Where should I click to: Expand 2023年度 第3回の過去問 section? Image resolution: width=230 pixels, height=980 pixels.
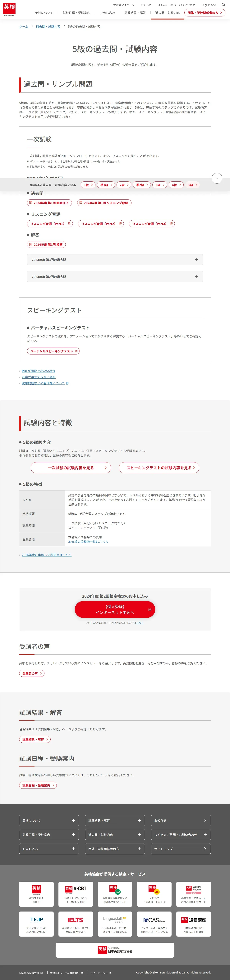(x=115, y=259)
